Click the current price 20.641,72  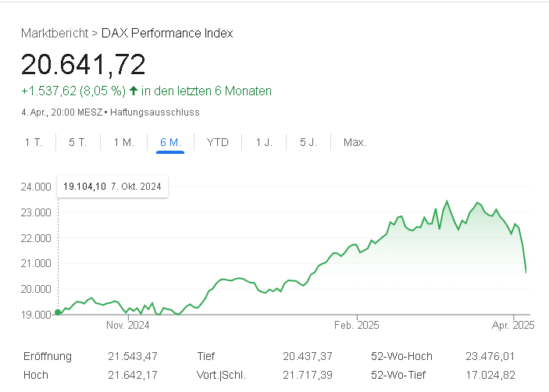[84, 65]
